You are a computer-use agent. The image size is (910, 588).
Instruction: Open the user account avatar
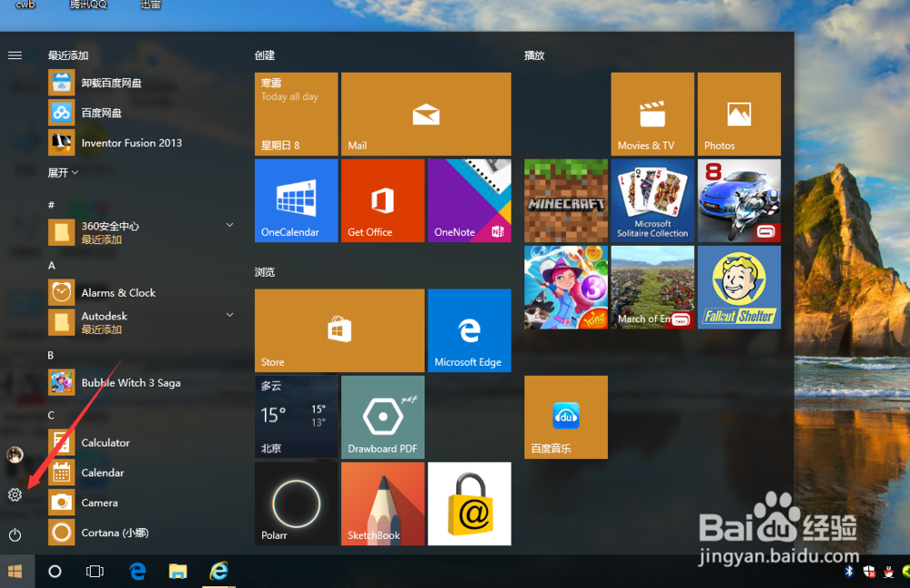pyautogui.click(x=15, y=454)
